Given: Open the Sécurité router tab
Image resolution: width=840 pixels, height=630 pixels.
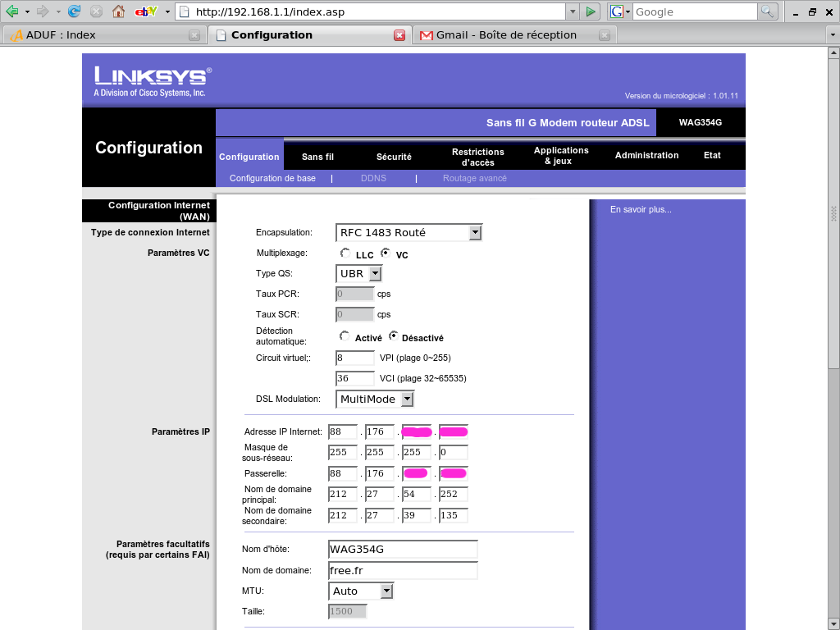Looking at the screenshot, I should [x=394, y=157].
